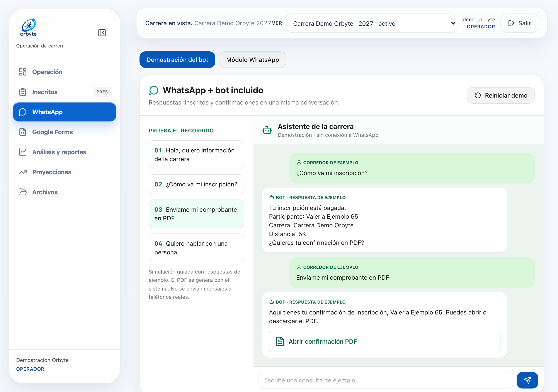Click the robot icon of Asistente de la carrera
This screenshot has width=558, height=392.
[x=267, y=130]
